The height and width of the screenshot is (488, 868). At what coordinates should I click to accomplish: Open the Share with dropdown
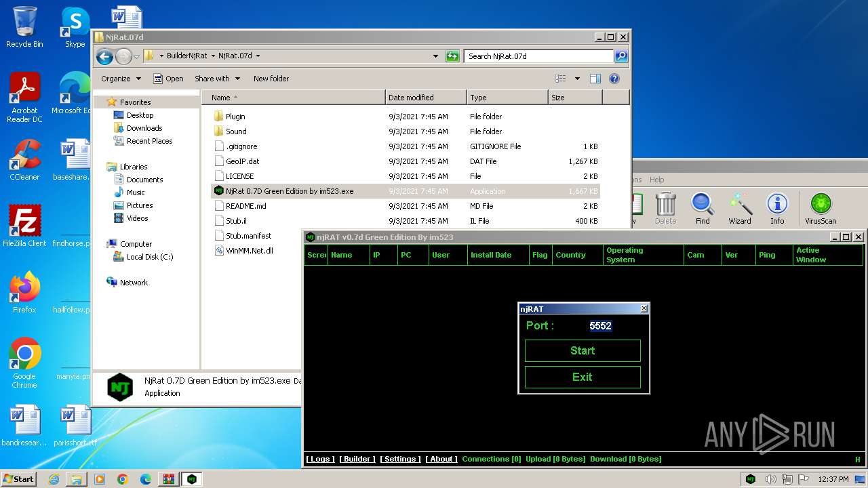pos(217,79)
